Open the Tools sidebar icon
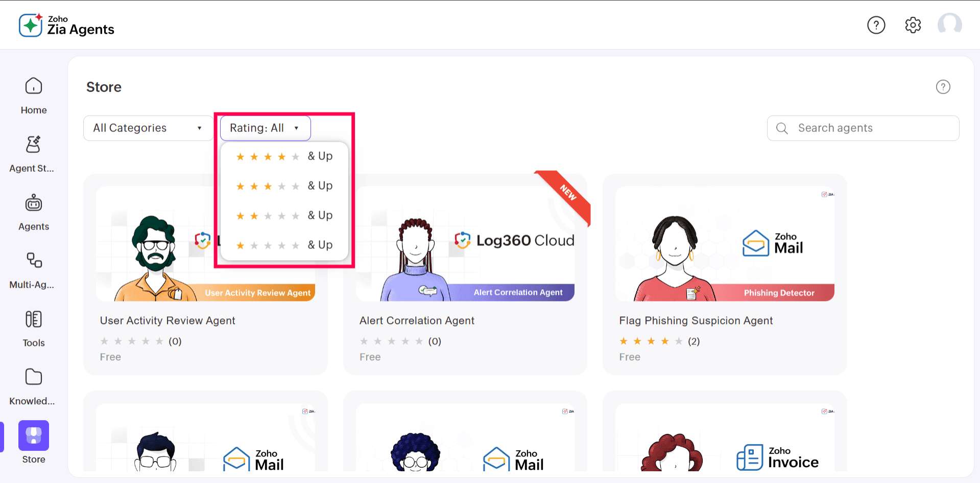980x483 pixels. 34,319
